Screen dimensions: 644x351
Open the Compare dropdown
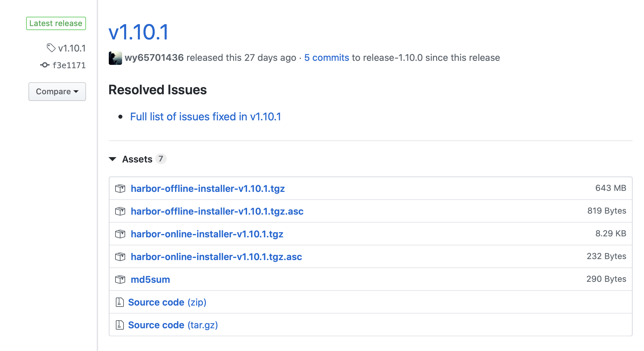(x=57, y=92)
